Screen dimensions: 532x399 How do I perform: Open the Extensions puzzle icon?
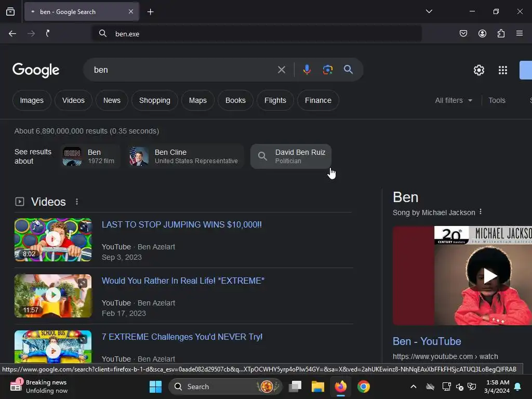[501, 33]
